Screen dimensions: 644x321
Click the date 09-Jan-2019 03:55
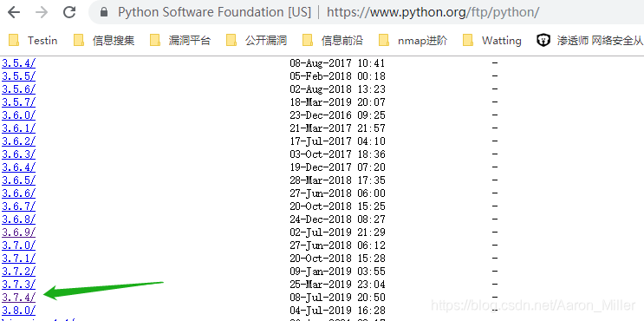click(337, 272)
